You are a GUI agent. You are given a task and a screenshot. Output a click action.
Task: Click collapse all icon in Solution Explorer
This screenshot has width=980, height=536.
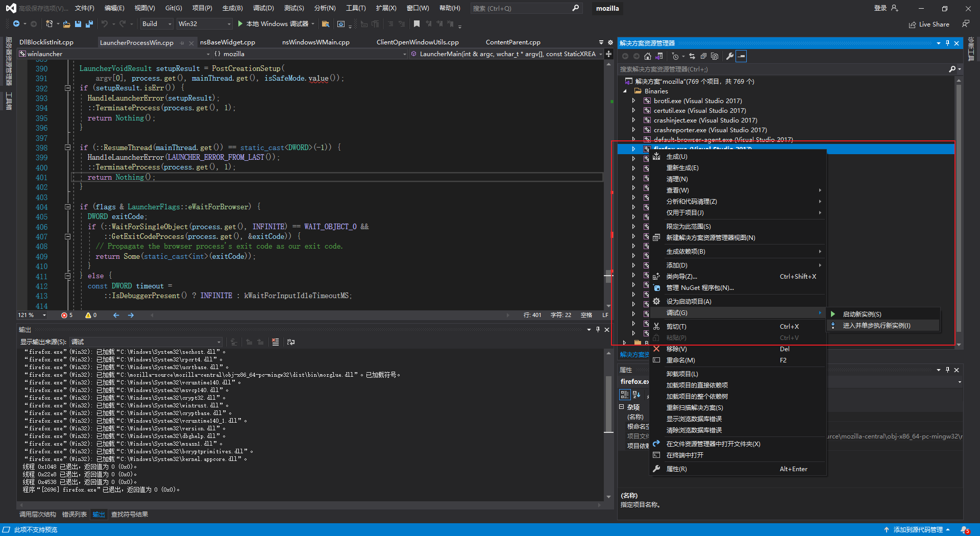703,56
